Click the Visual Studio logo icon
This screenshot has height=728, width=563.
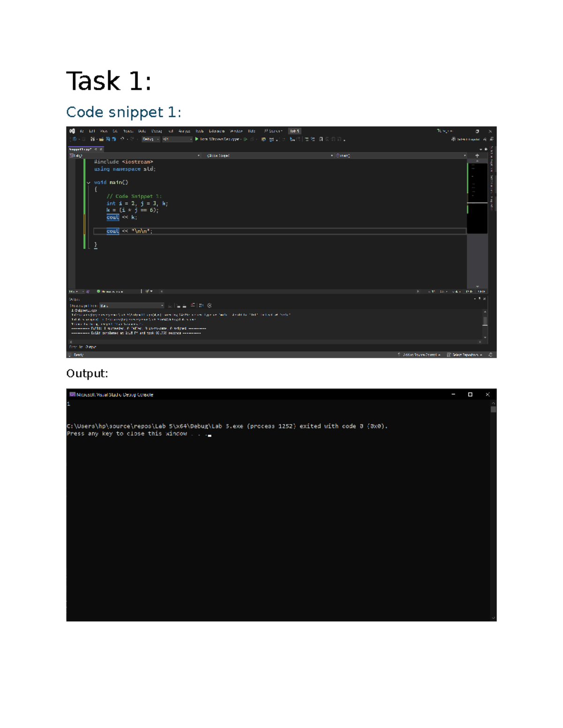(72, 131)
